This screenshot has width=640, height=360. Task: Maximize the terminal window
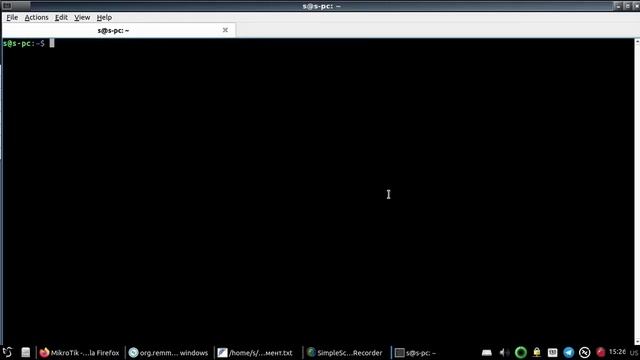pyautogui.click(x=628, y=6)
